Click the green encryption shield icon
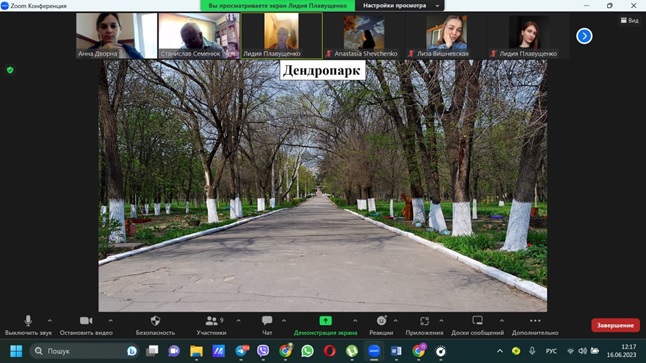 pos(10,70)
